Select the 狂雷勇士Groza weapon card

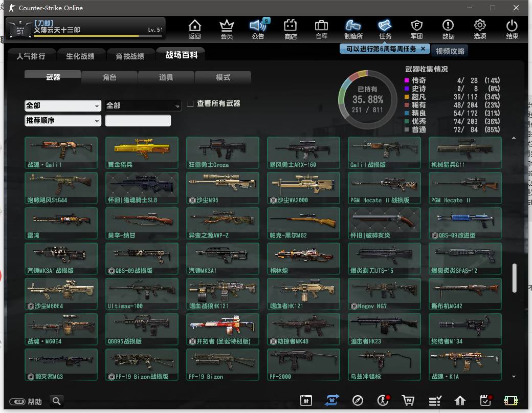pos(223,153)
